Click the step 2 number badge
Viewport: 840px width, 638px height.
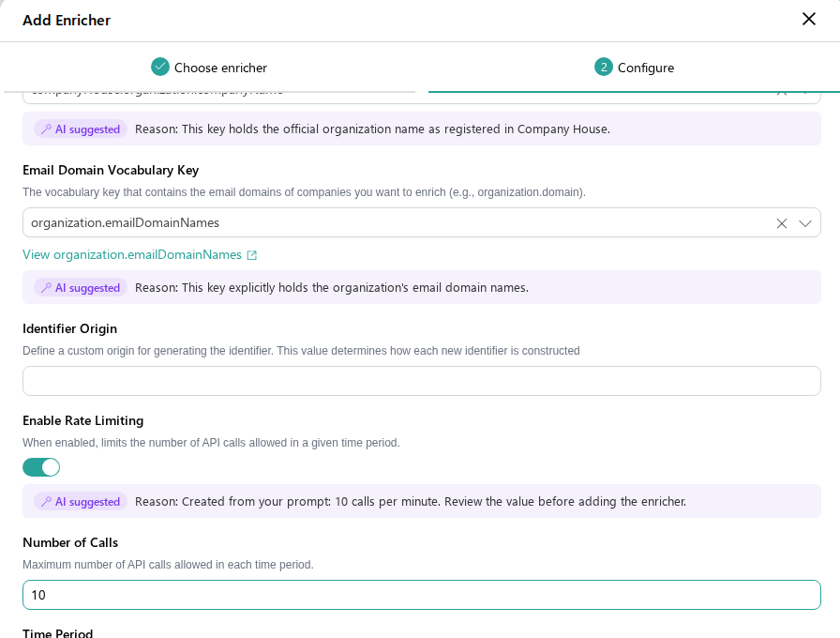(x=604, y=67)
